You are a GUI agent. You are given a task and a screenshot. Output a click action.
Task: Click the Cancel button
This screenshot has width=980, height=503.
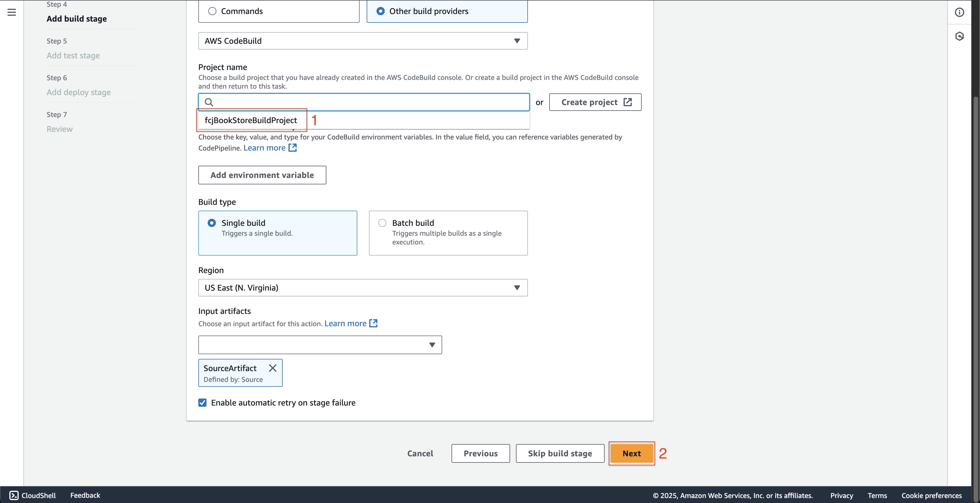pos(420,453)
